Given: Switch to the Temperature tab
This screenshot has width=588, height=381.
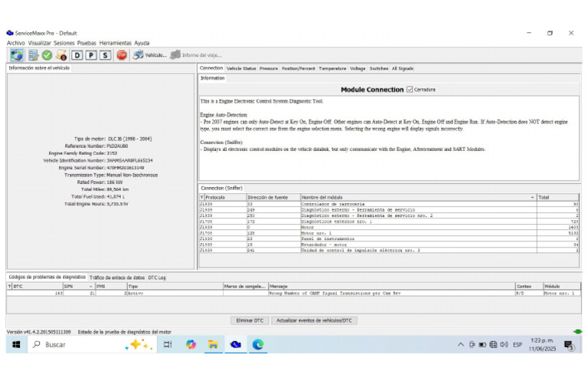Looking at the screenshot, I should pos(332,68).
